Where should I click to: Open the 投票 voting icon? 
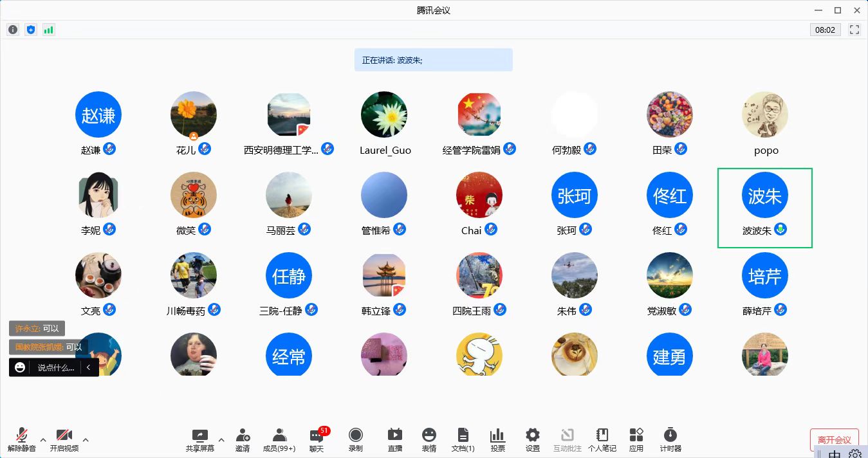click(497, 440)
